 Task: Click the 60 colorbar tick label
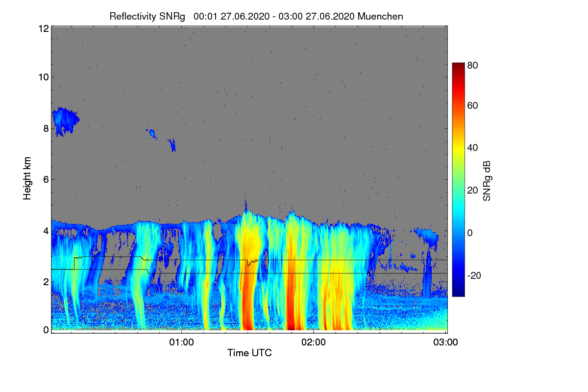coord(473,106)
